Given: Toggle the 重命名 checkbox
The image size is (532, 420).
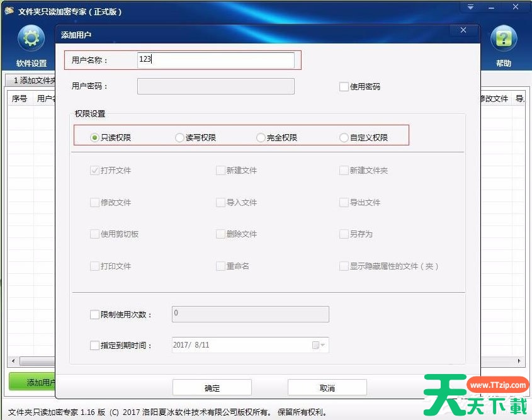Looking at the screenshot, I should tap(220, 266).
